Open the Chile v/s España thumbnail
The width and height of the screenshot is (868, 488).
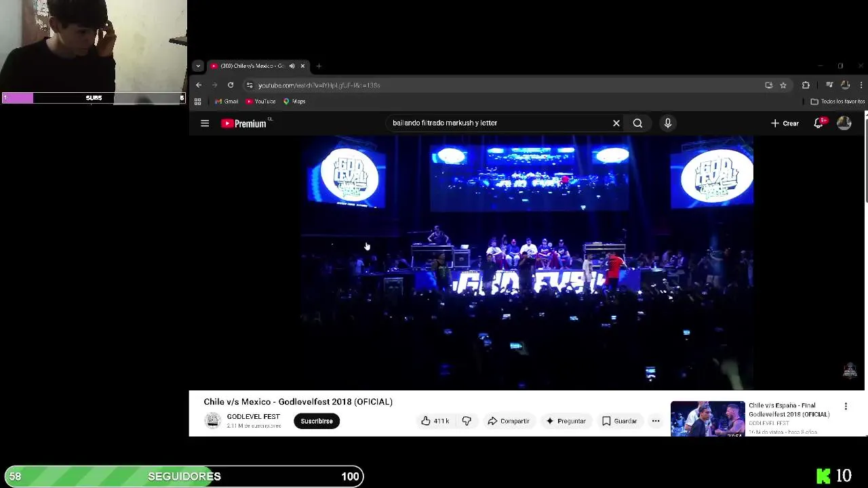click(707, 419)
